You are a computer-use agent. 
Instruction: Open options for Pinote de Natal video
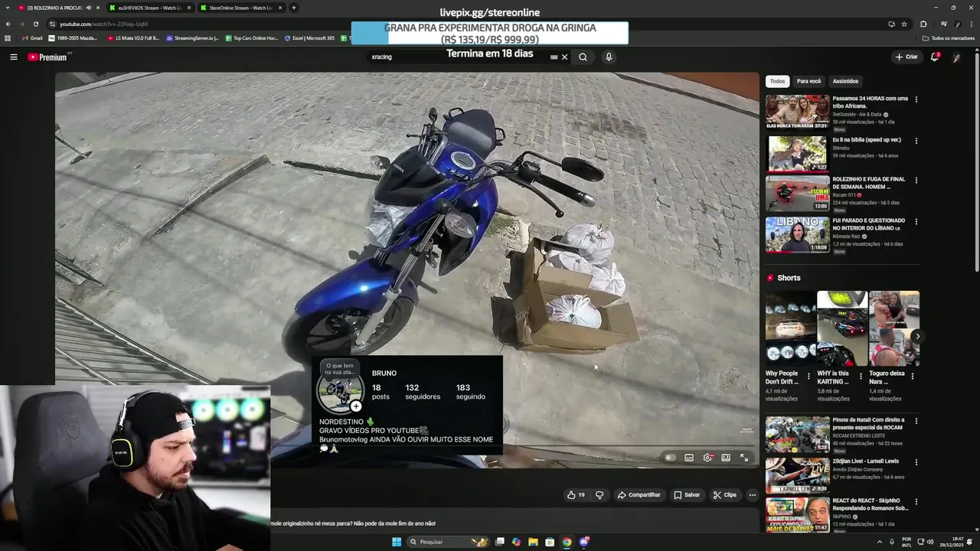tap(916, 421)
